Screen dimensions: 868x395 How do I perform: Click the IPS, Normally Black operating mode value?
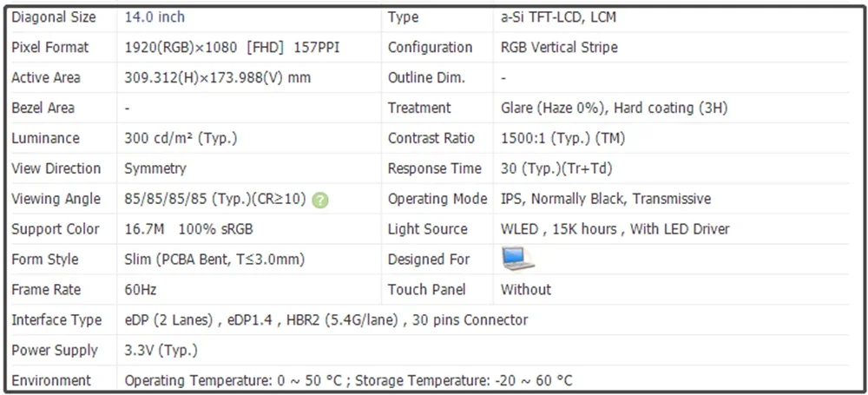[605, 199]
